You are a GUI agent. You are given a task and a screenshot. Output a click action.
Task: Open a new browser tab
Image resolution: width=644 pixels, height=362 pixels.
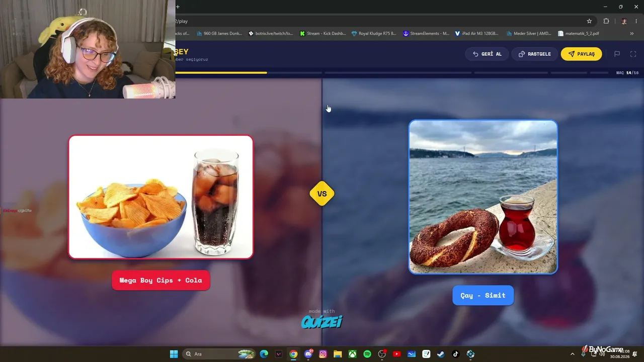pos(178,7)
